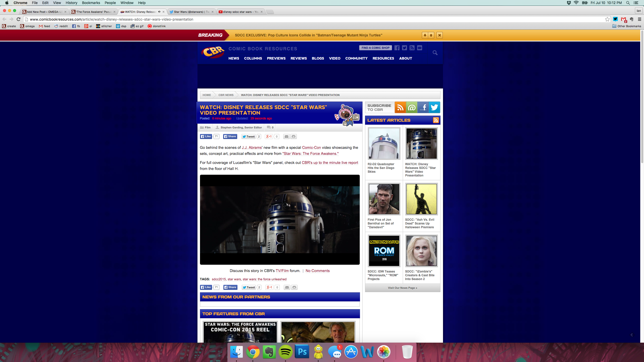Viewport: 644px width, 362px height.
Task: Click the top Facebook Share button
Action: pos(230,137)
